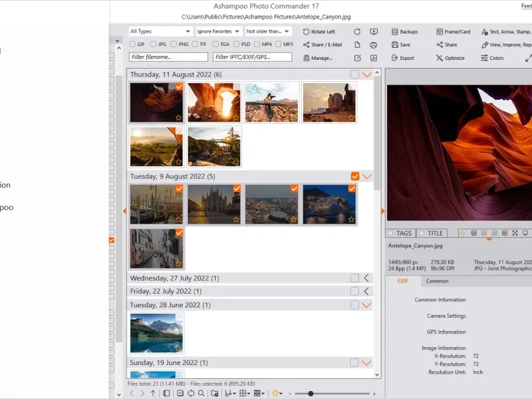
Task: Expand the Wednesday, 27 July 2022 group
Action: coord(366,278)
